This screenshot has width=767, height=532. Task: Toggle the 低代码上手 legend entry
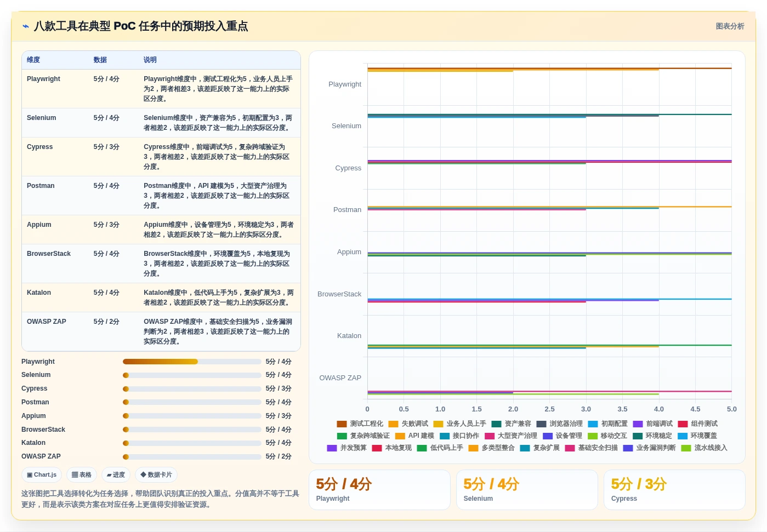tap(440, 448)
